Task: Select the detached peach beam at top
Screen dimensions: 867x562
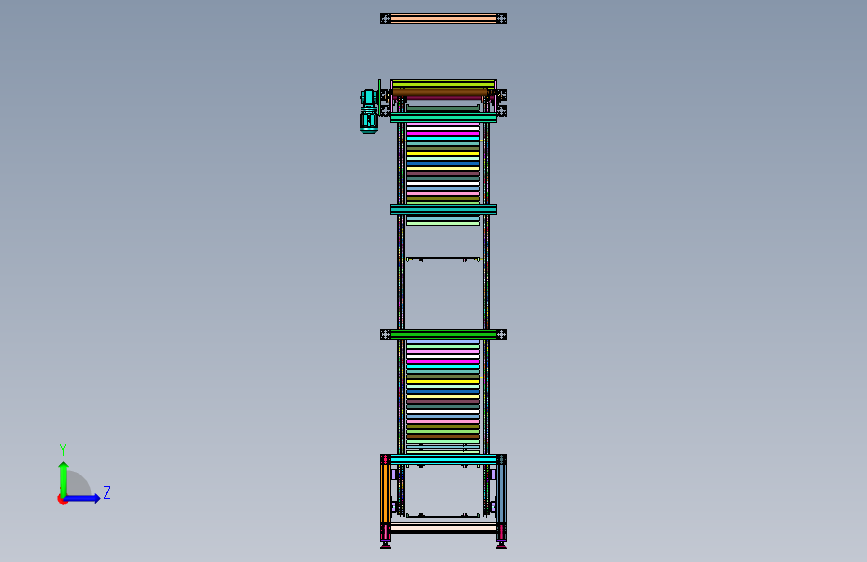Action: (443, 18)
